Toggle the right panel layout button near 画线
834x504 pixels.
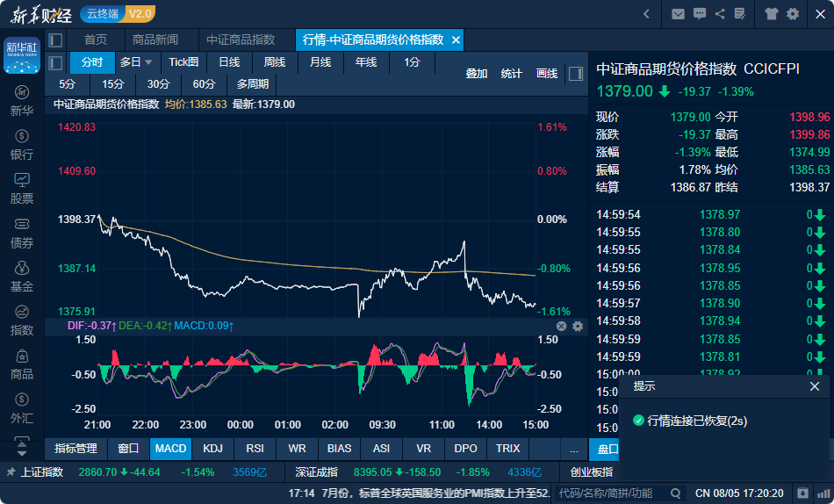pos(576,73)
